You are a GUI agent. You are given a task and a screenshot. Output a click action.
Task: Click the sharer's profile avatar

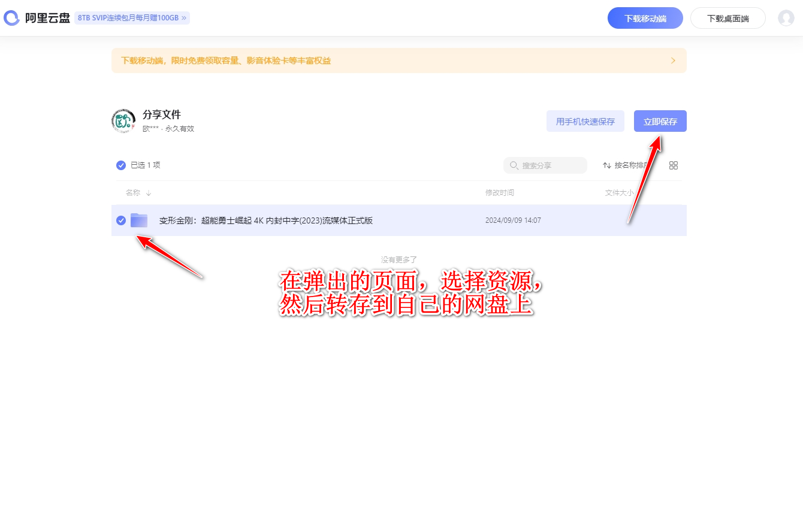123,121
